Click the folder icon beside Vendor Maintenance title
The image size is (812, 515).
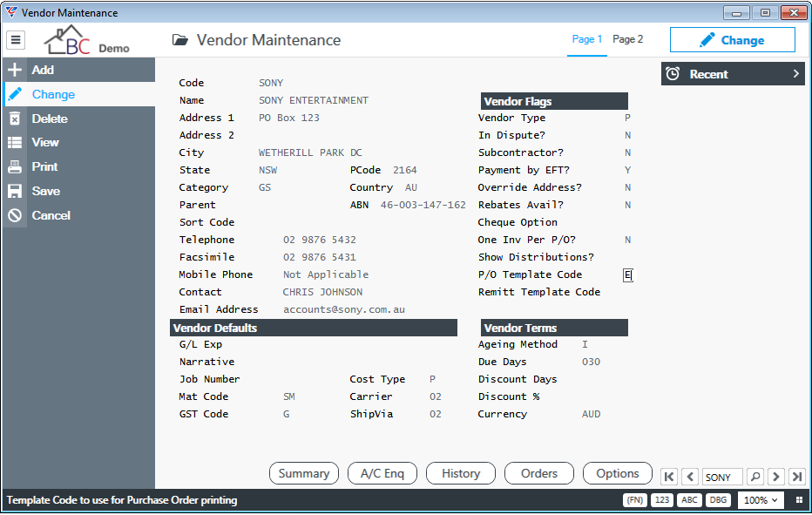(180, 40)
